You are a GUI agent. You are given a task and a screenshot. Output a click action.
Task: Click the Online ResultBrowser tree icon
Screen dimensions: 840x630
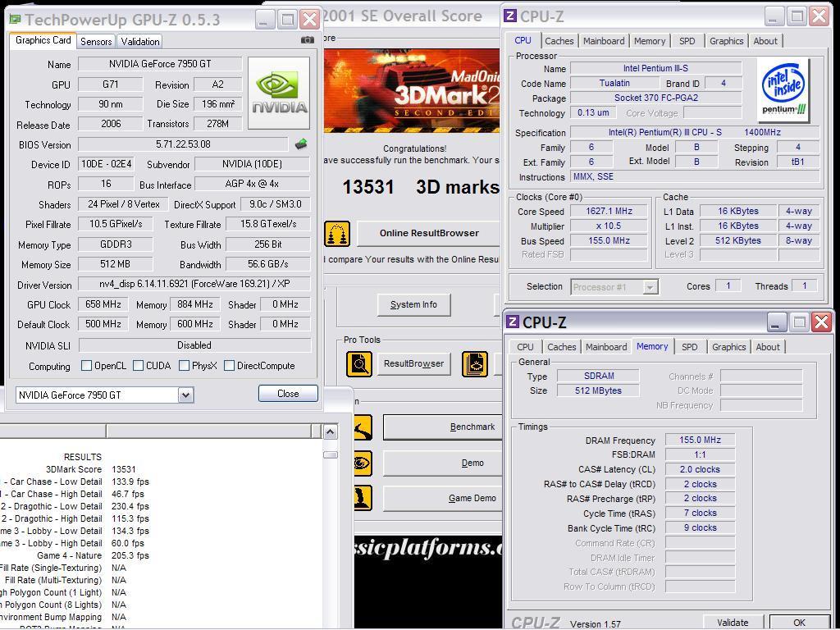click(337, 234)
